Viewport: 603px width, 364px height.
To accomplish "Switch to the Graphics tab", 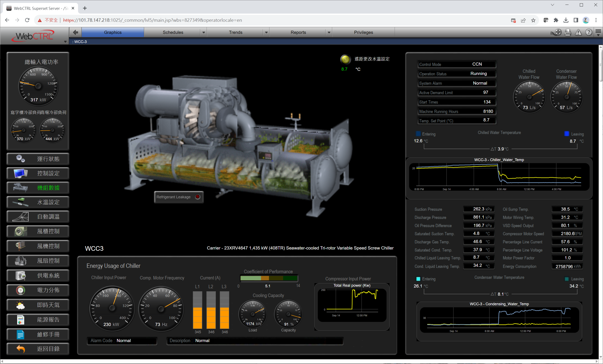I will 113,32.
